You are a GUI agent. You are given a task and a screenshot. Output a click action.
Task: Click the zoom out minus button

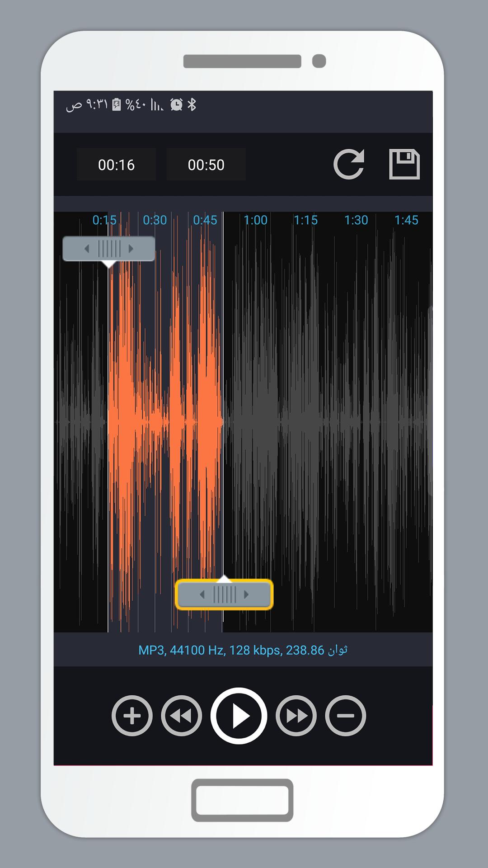(x=346, y=716)
